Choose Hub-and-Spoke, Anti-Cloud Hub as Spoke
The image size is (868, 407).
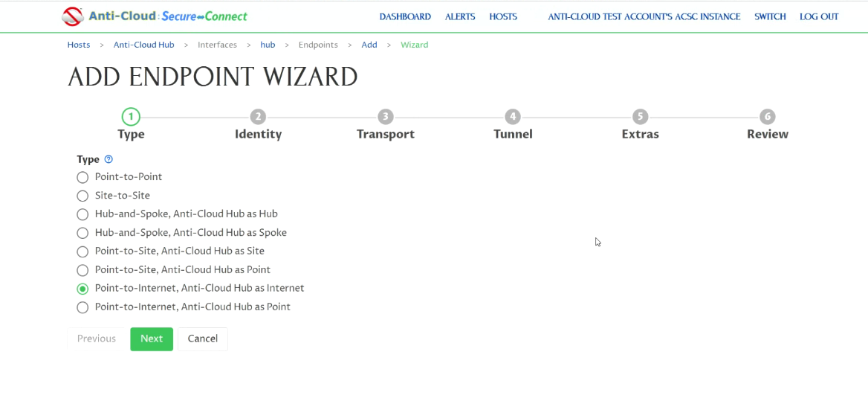click(82, 233)
